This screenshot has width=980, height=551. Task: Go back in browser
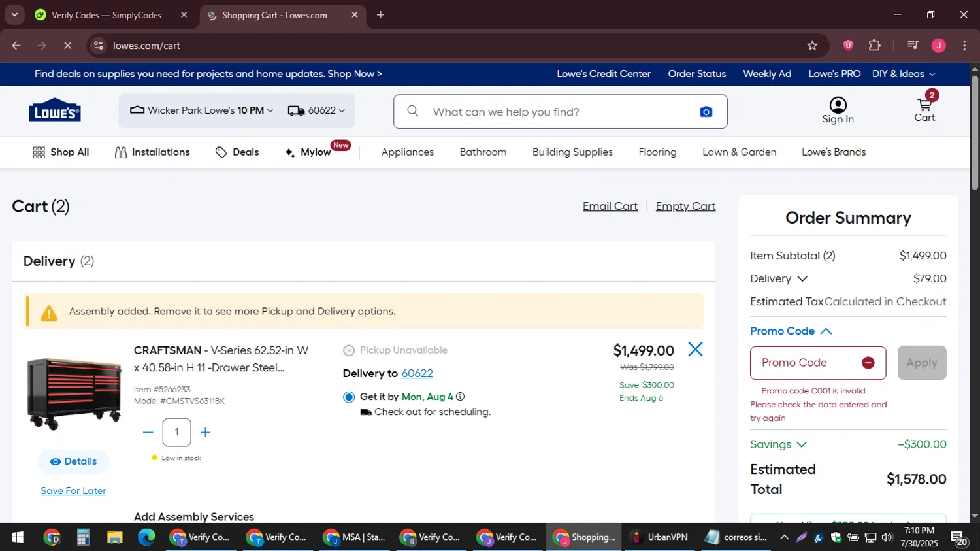pos(16,46)
